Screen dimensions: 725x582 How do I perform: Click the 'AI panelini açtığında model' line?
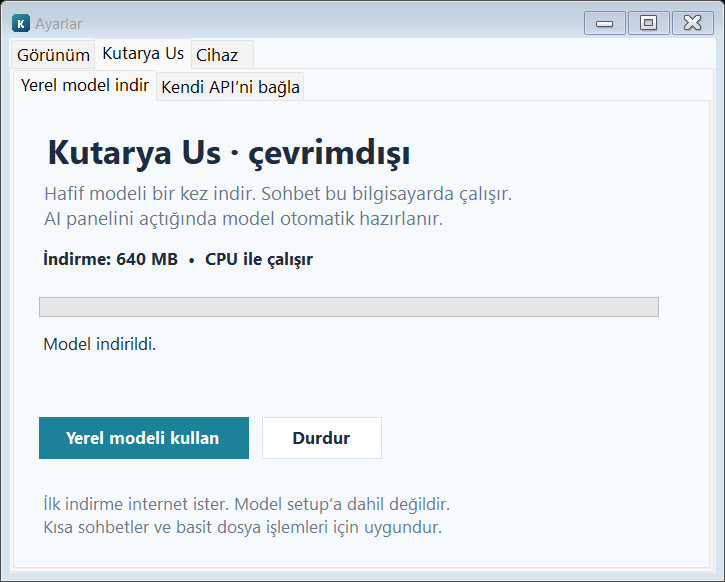tap(243, 219)
